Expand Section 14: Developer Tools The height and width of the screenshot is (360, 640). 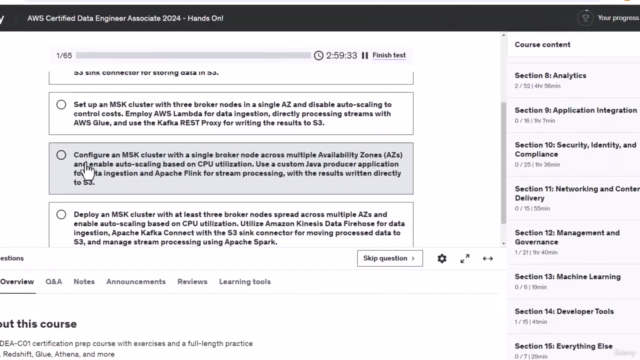573,316
